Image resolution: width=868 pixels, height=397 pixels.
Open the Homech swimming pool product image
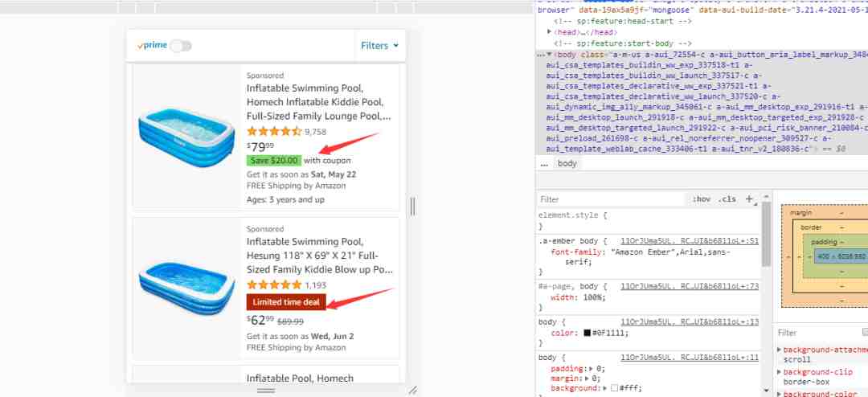[x=186, y=138]
